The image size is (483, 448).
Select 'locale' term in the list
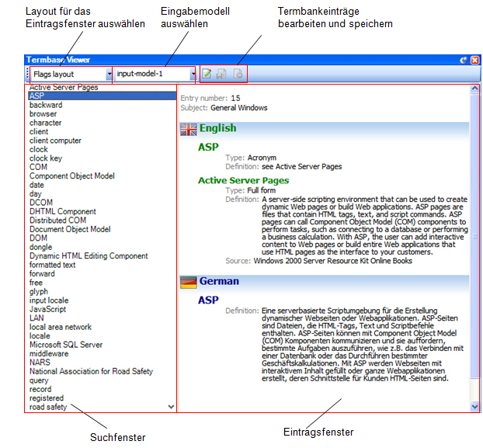click(40, 336)
